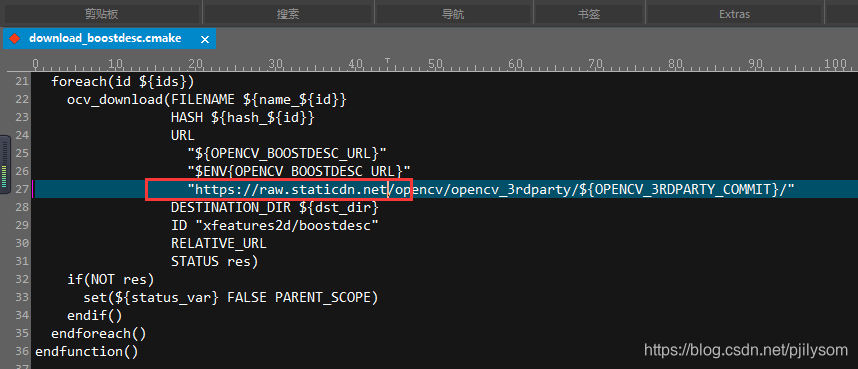Screen dimensions: 858x369
Task: Click the endforeach() line
Action: [98, 333]
